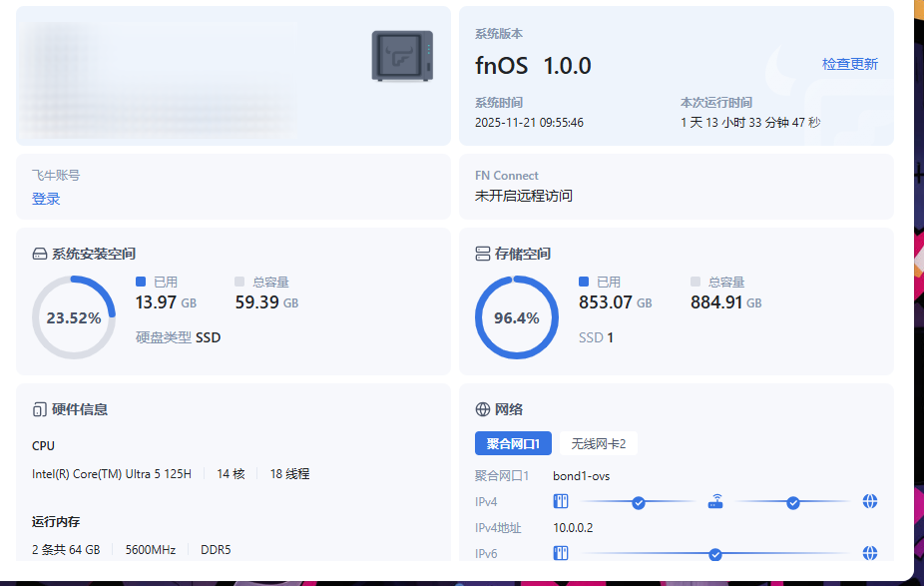The width and height of the screenshot is (924, 586).
Task: Click the blue 已用 swatch in 系统安装空间
Action: tap(141, 282)
